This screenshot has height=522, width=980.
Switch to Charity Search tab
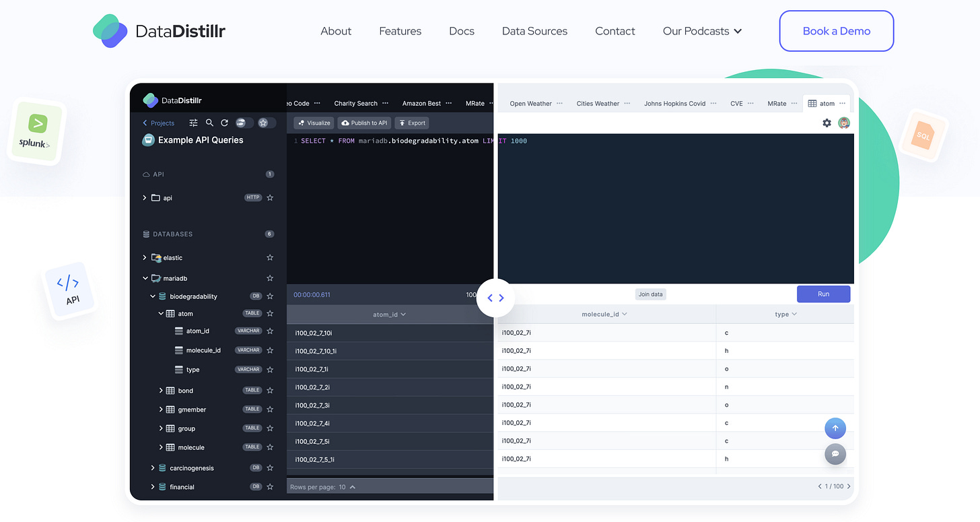click(355, 104)
